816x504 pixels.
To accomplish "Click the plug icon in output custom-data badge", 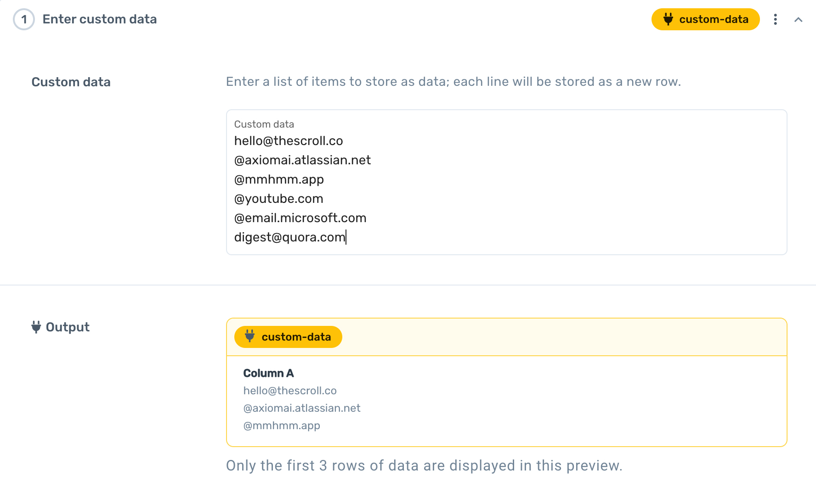I will pyautogui.click(x=249, y=336).
